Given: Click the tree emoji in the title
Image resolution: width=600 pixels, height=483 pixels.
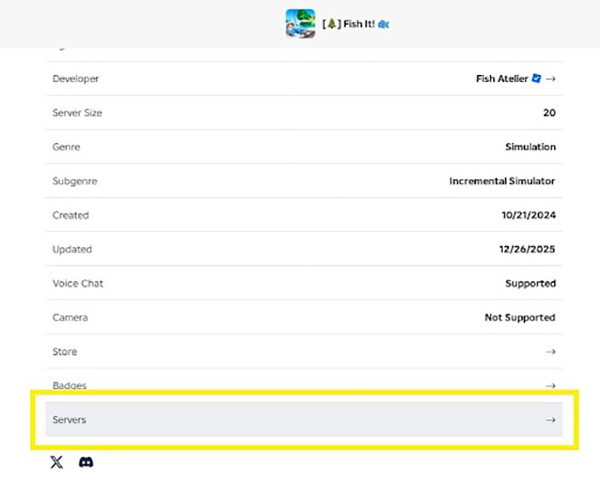Looking at the screenshot, I should click(331, 23).
